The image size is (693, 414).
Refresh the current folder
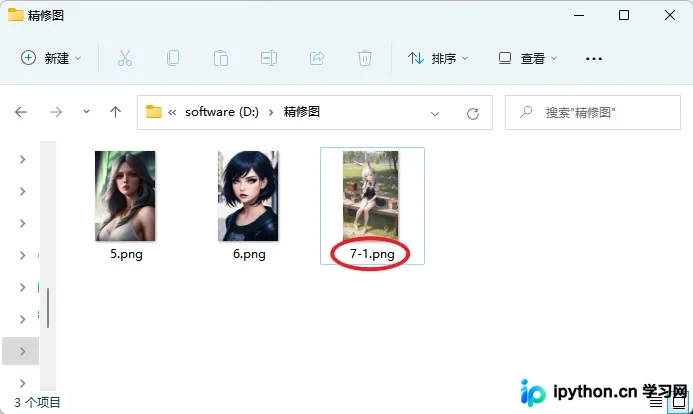[473, 114]
